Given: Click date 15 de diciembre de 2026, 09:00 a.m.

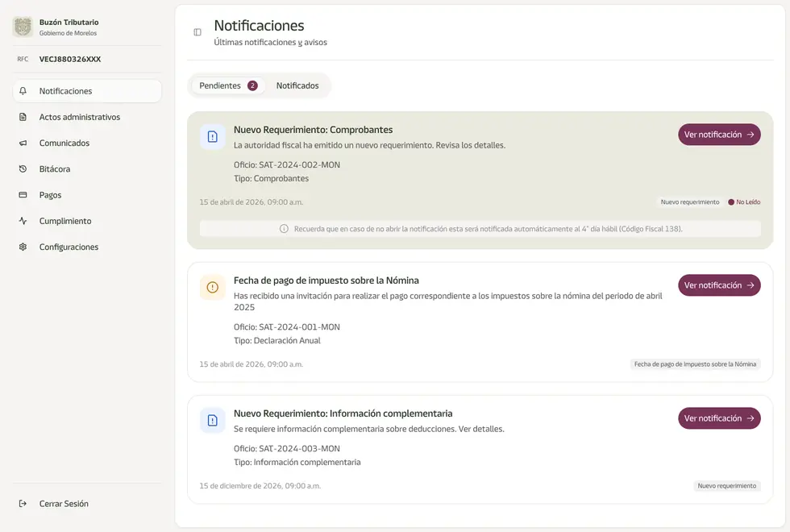Looking at the screenshot, I should 260,485.
